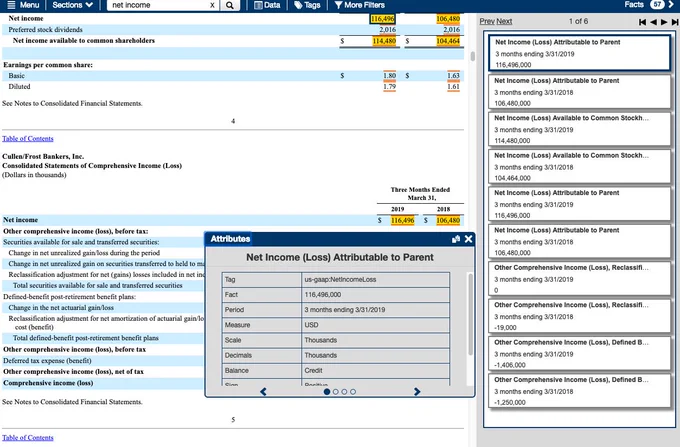Open the hamburger Menu
This screenshot has width=680, height=447.
coord(23,5)
